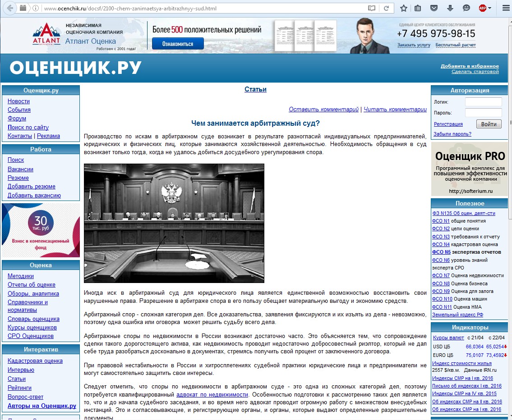The width and height of the screenshot is (512, 420).
Task: Open Земельный кодекс РФ link
Action: 457,315
